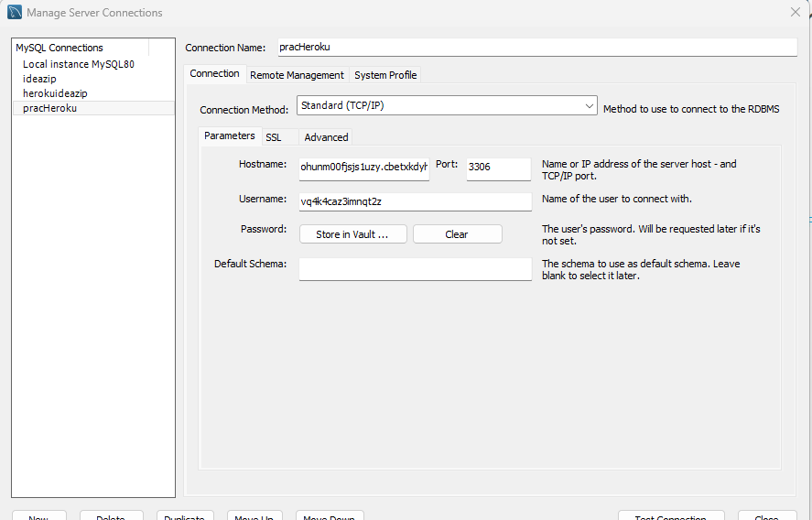Click the Test Connection button
The width and height of the screenshot is (812, 520).
(671, 515)
